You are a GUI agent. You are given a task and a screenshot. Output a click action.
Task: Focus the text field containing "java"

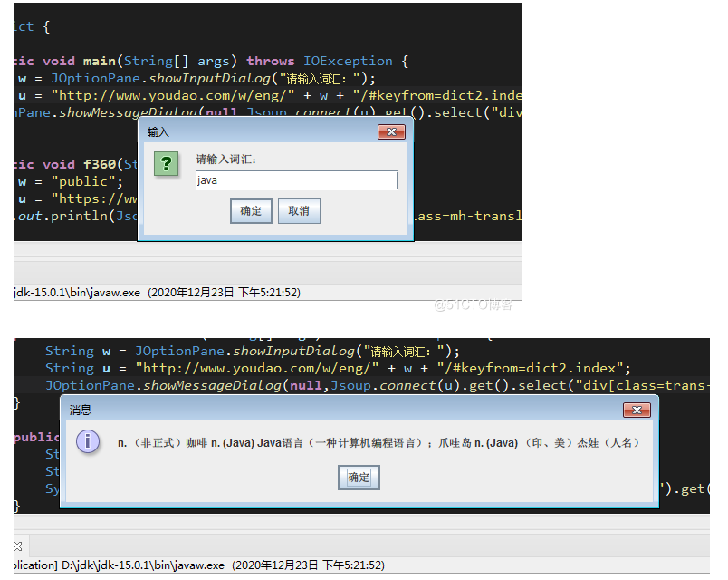pos(296,180)
